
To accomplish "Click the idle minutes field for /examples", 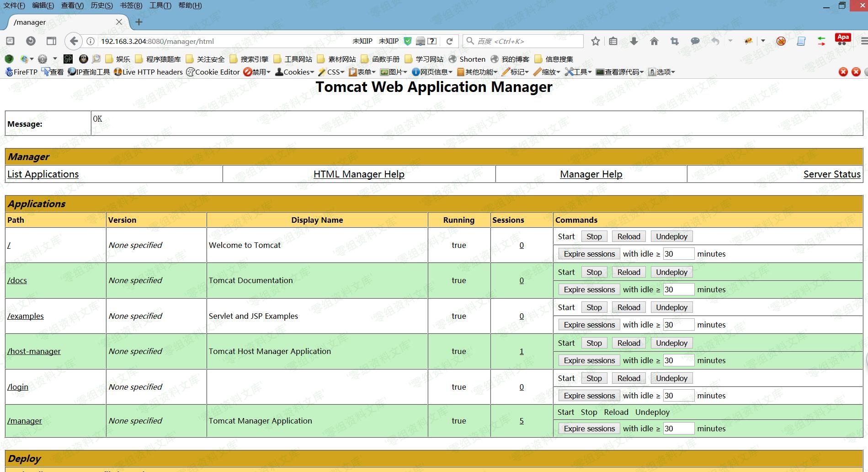I will point(678,325).
